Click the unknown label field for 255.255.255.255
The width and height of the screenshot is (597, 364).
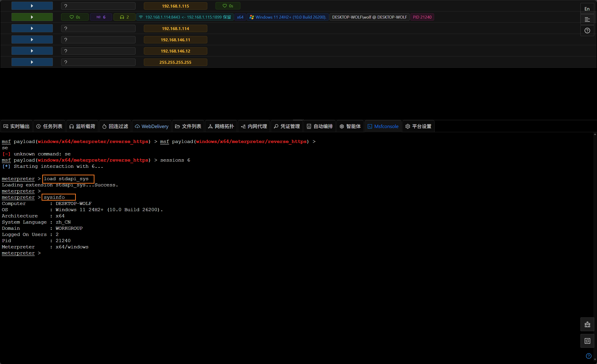coord(98,62)
